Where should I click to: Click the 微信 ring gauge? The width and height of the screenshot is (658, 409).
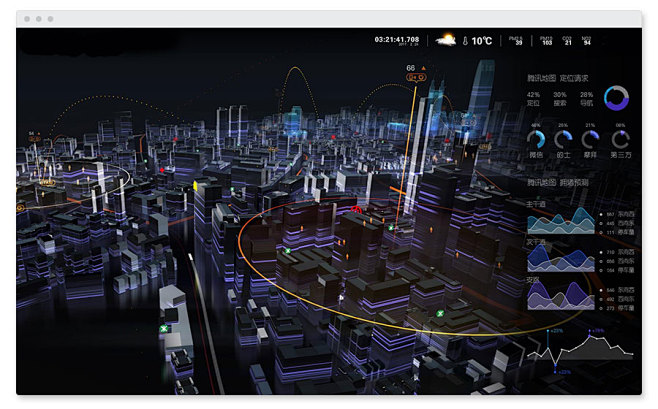point(536,139)
